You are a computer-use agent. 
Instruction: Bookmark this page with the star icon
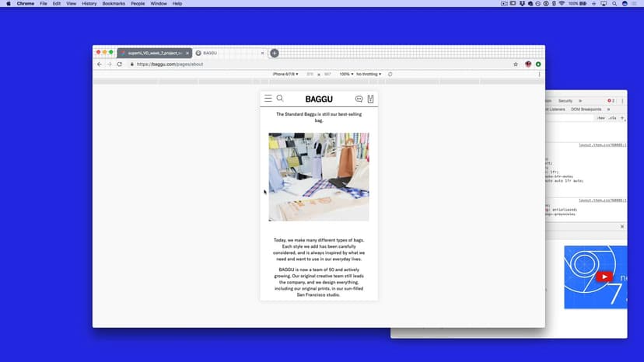(x=516, y=64)
